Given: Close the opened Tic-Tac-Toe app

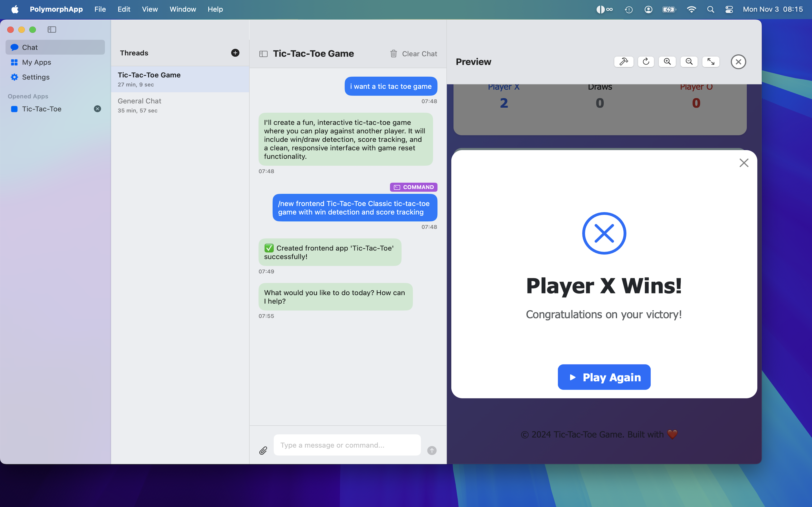Looking at the screenshot, I should point(97,109).
